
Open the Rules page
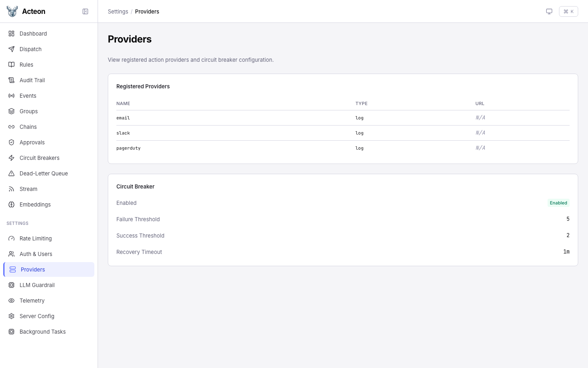click(27, 65)
